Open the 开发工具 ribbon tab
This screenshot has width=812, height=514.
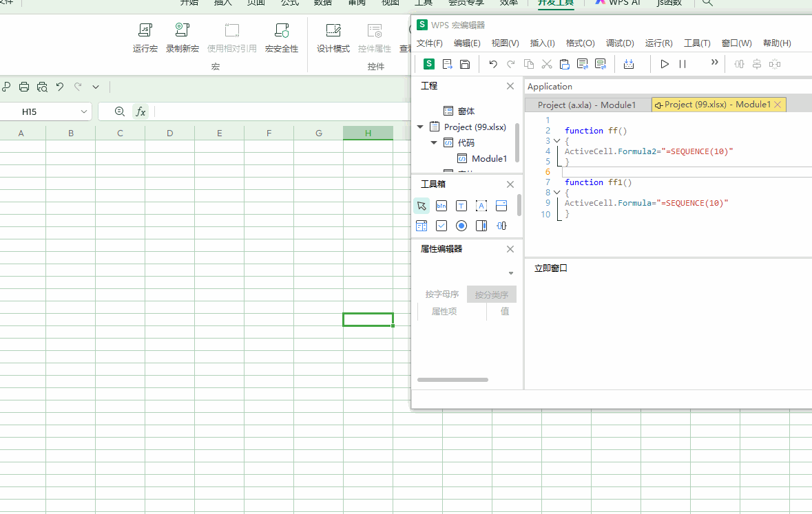(x=556, y=3)
